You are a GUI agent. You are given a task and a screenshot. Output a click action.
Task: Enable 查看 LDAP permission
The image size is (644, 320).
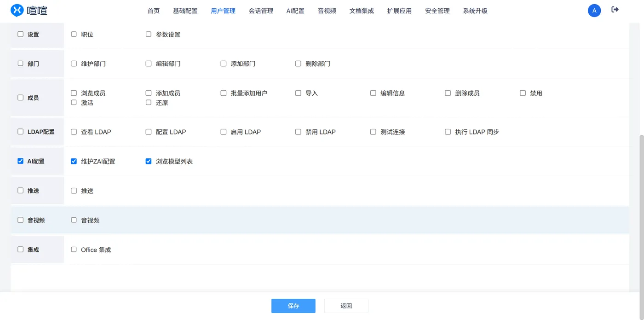[x=74, y=132]
